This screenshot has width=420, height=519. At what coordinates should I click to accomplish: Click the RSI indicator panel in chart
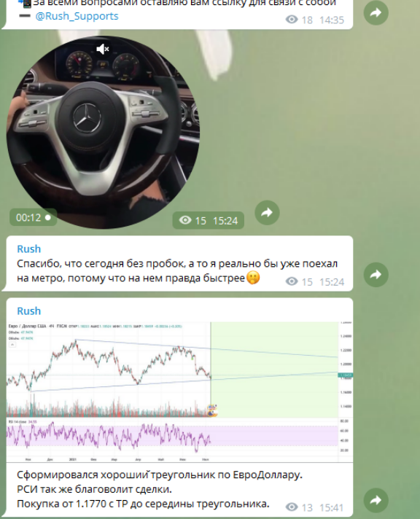pyautogui.click(x=172, y=436)
